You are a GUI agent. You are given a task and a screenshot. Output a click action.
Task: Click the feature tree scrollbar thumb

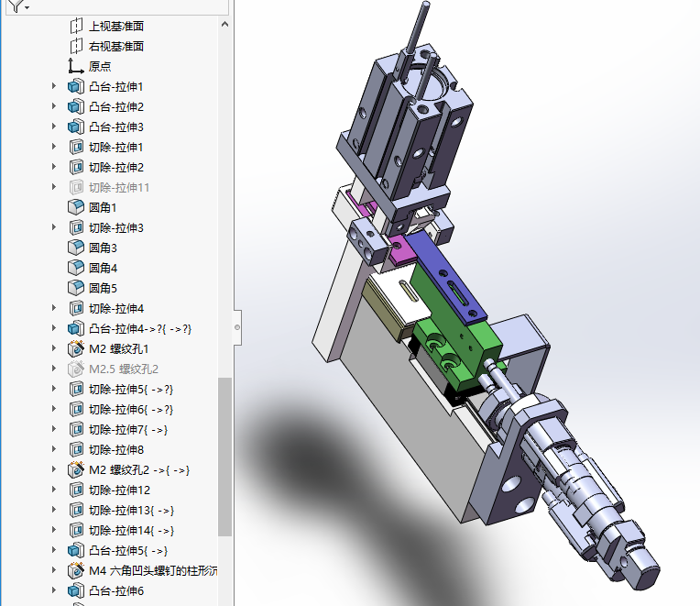[225, 457]
